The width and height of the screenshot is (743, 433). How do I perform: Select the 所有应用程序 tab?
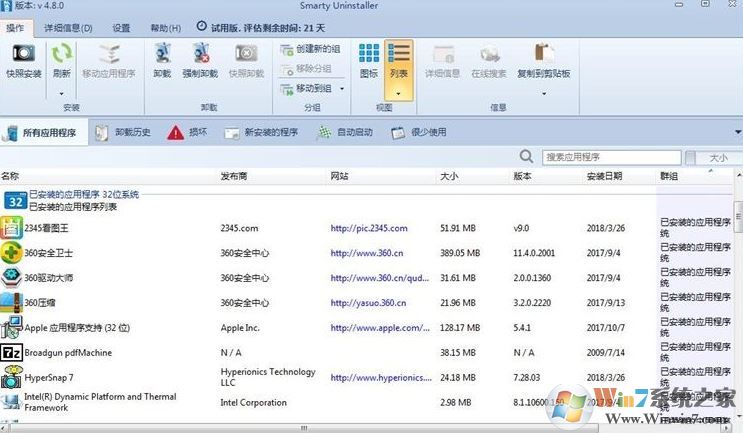[44, 133]
